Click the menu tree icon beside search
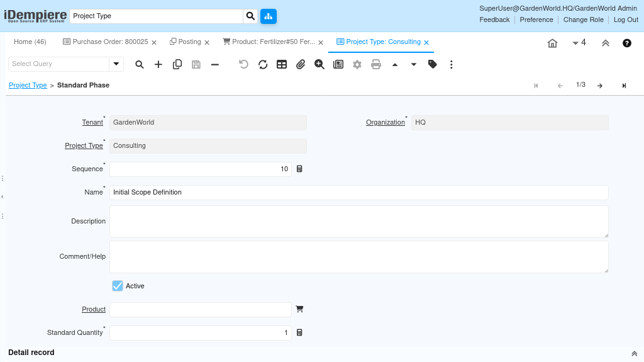Screen dimensions: 644x362 point(269,16)
